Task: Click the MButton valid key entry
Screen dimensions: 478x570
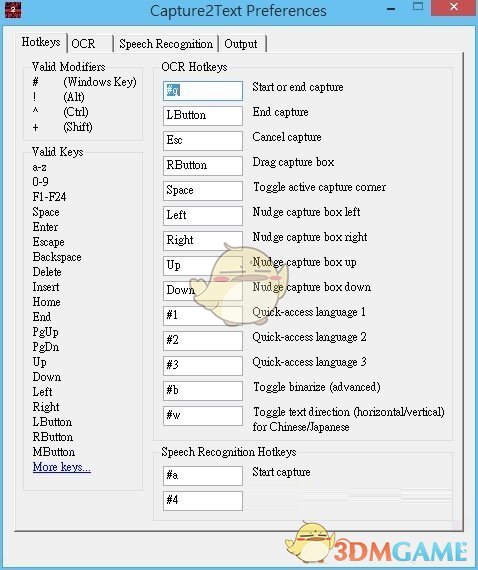Action: (x=54, y=452)
